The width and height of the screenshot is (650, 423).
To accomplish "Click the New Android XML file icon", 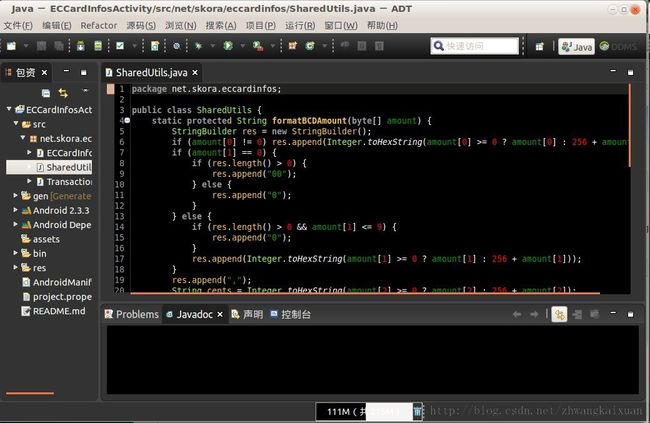I will [155, 46].
